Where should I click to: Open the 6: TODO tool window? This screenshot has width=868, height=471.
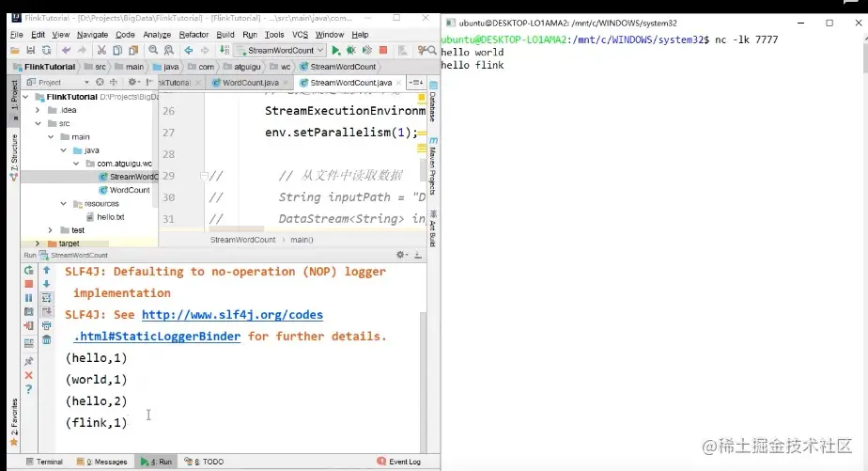pyautogui.click(x=204, y=462)
